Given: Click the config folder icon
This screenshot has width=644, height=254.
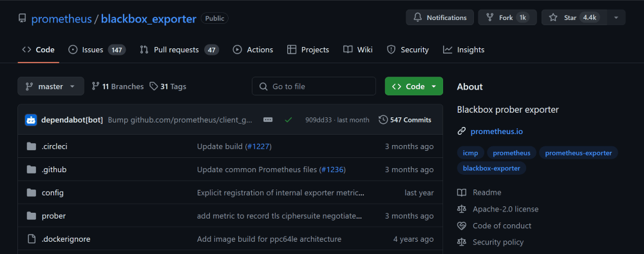Looking at the screenshot, I should coord(31,193).
